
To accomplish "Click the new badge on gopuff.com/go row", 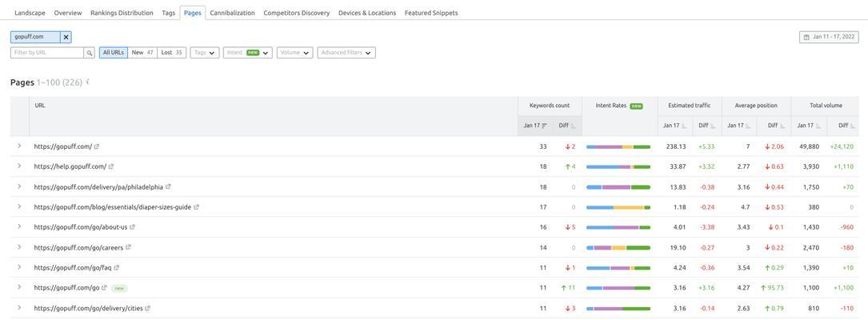I will point(119,288).
